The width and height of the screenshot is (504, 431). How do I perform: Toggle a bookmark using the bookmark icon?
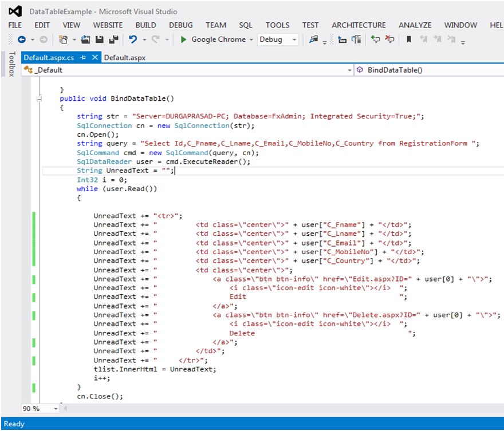[408, 39]
